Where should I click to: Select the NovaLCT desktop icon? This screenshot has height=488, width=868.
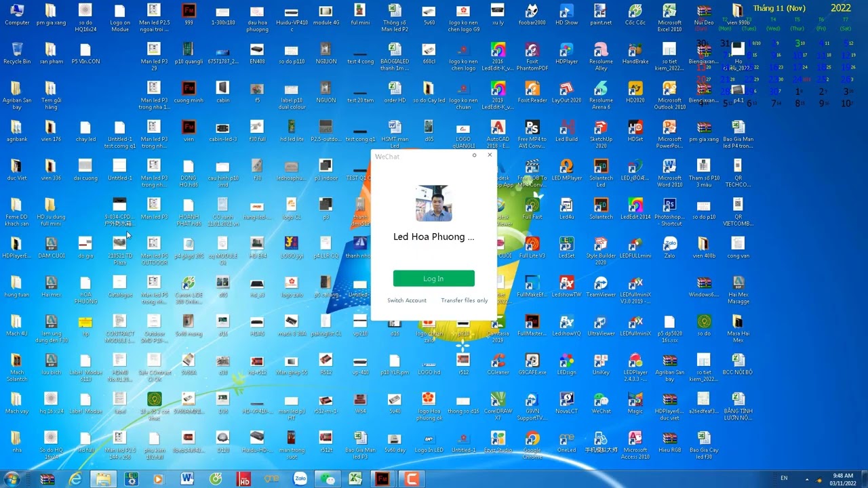coord(566,403)
